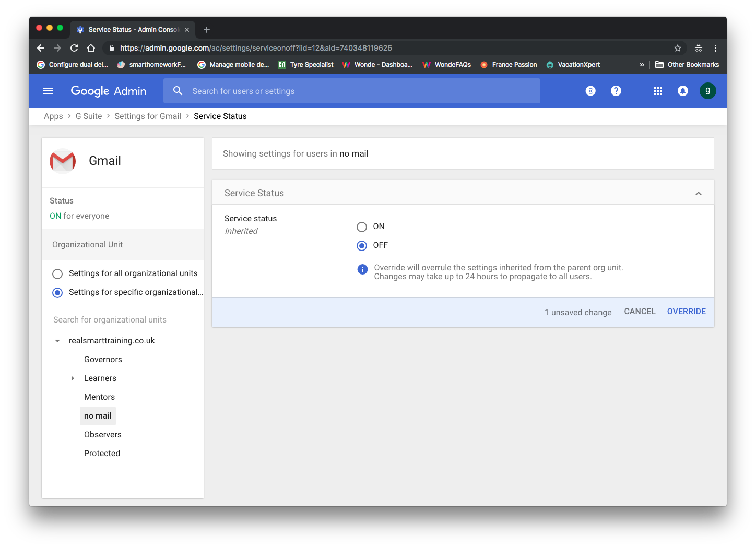Click the Google apps grid icon
This screenshot has width=756, height=548.
click(657, 91)
